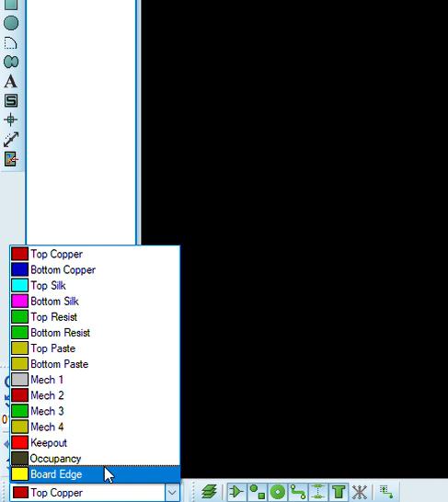
Task: Choose Top Copper in the layer list
Action: (95, 254)
